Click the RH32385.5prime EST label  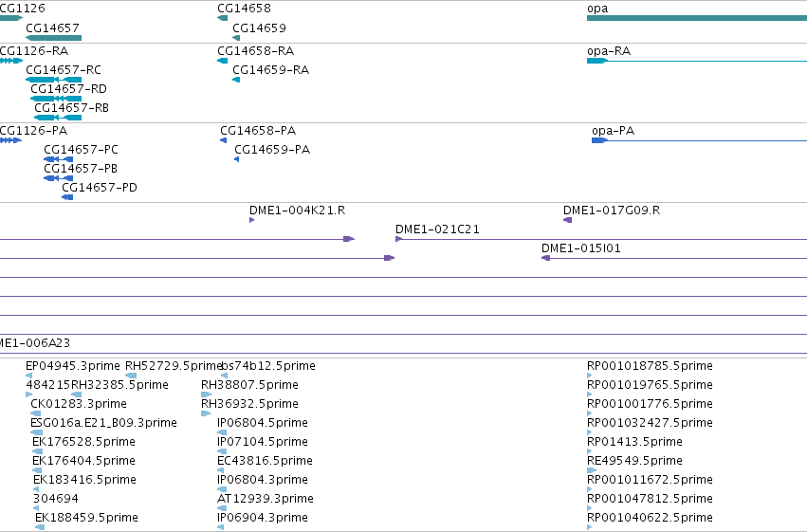pos(119,385)
